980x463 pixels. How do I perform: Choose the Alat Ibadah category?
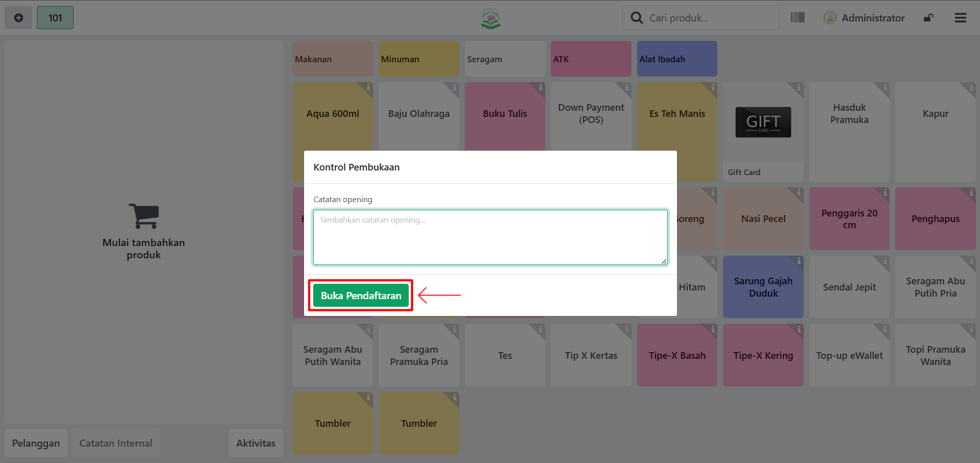click(677, 59)
